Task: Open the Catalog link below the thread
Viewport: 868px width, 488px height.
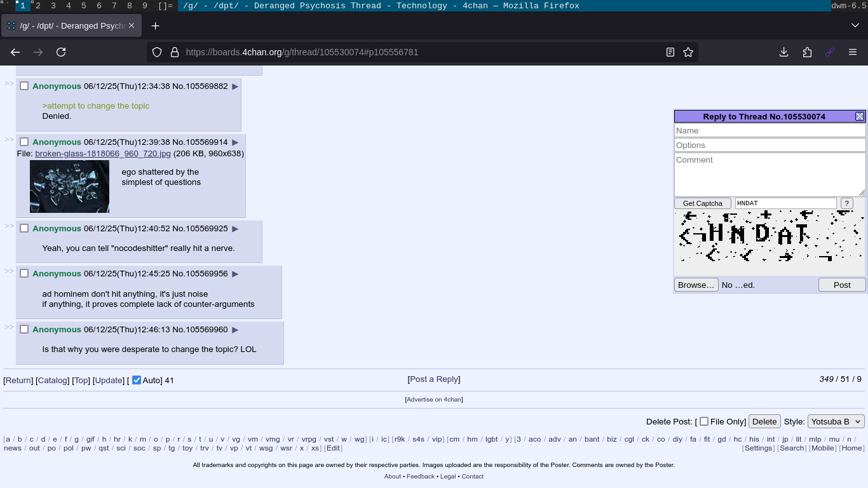Action: click(x=52, y=380)
